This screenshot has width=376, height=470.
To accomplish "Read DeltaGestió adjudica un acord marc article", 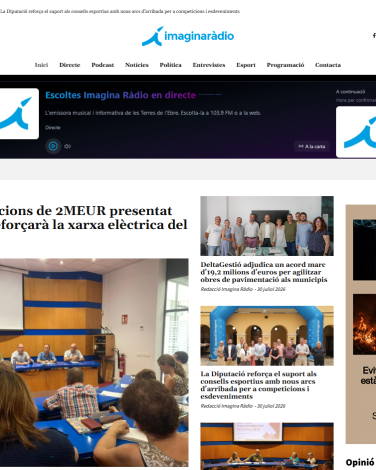I will pos(263,272).
